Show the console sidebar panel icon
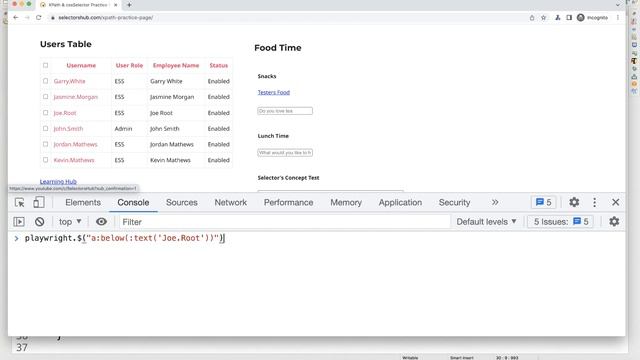This screenshot has height=360, width=640. (19, 222)
